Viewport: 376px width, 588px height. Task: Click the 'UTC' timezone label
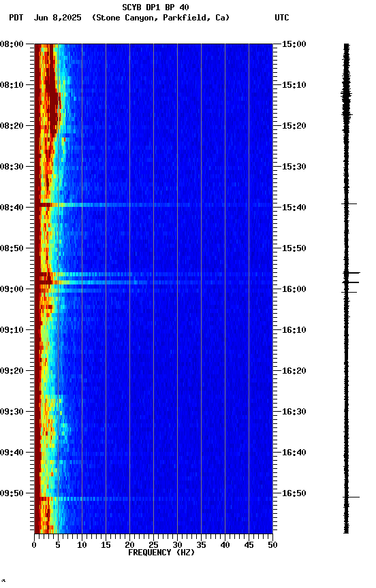[x=282, y=18]
